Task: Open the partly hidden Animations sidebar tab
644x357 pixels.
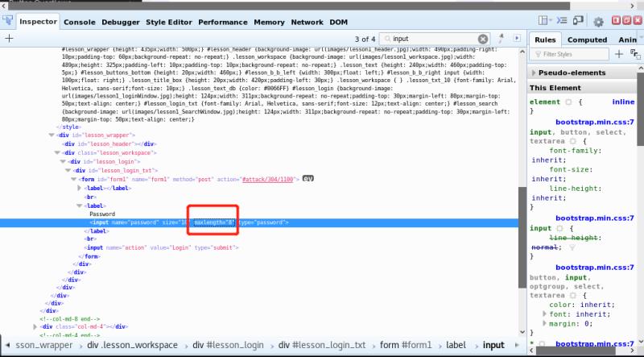Action: pos(627,39)
